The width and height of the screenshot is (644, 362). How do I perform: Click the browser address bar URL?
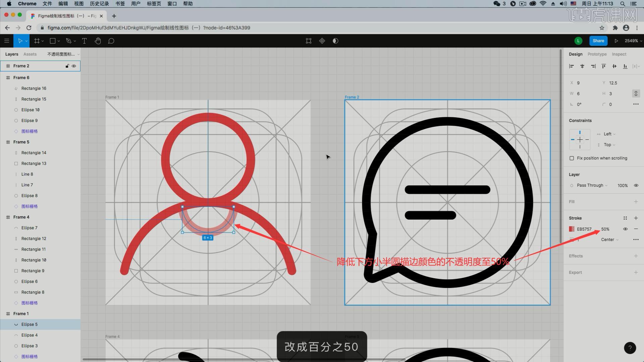coord(149,28)
